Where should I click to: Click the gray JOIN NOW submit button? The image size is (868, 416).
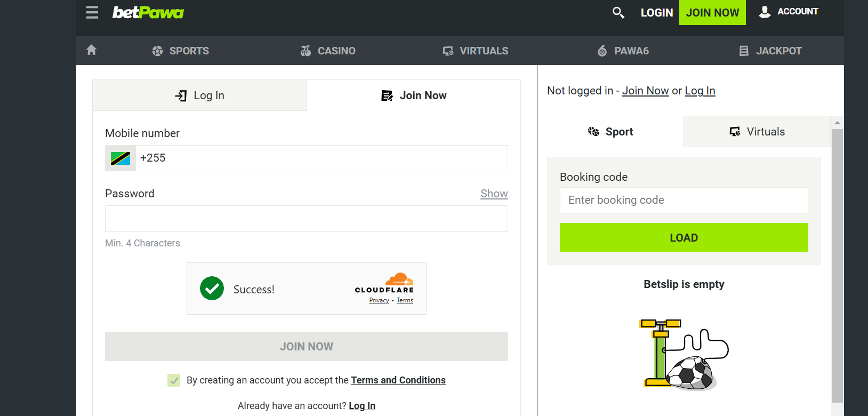coord(307,347)
